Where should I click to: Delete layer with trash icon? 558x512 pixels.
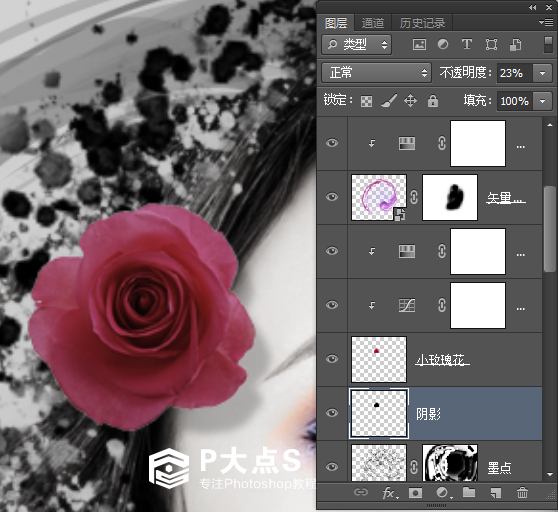pos(522,493)
